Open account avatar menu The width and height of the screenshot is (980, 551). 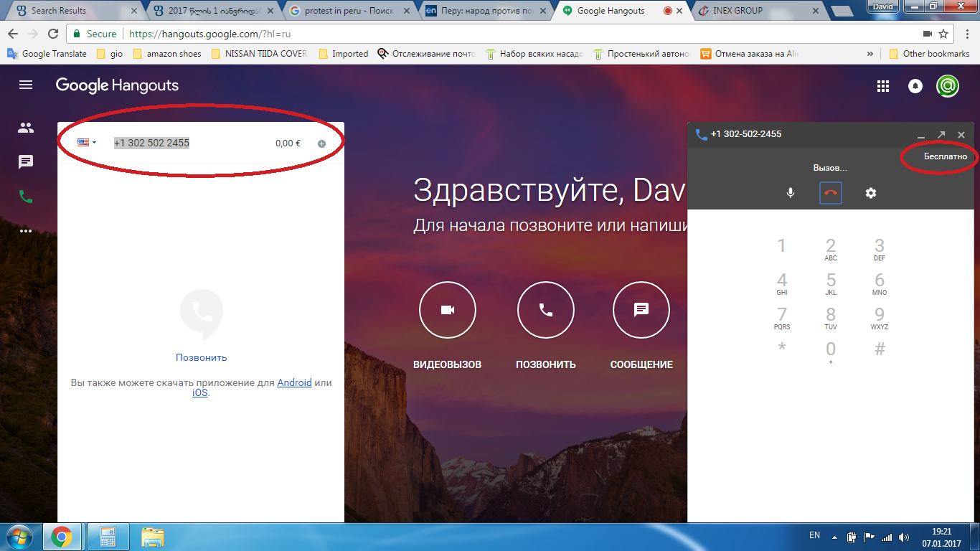tap(948, 86)
